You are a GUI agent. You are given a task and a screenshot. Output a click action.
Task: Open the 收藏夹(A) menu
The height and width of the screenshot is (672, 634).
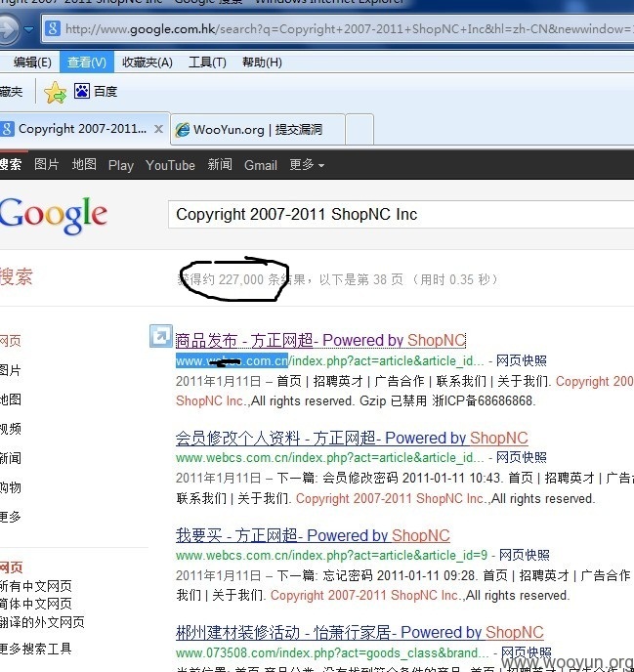pos(148,63)
